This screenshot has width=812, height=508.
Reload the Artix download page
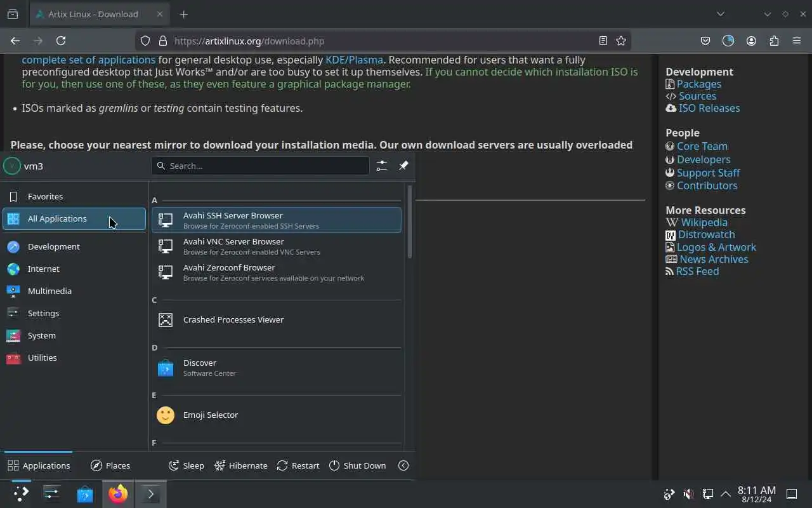point(61,41)
